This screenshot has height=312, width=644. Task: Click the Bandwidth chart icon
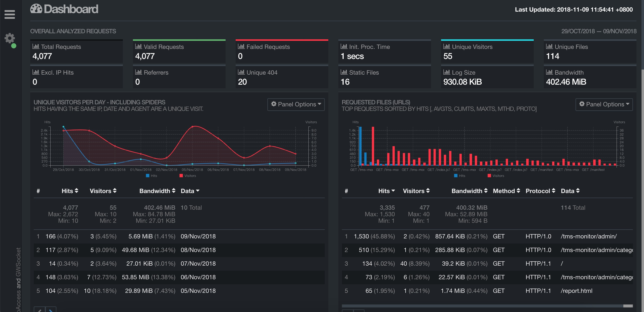point(549,72)
